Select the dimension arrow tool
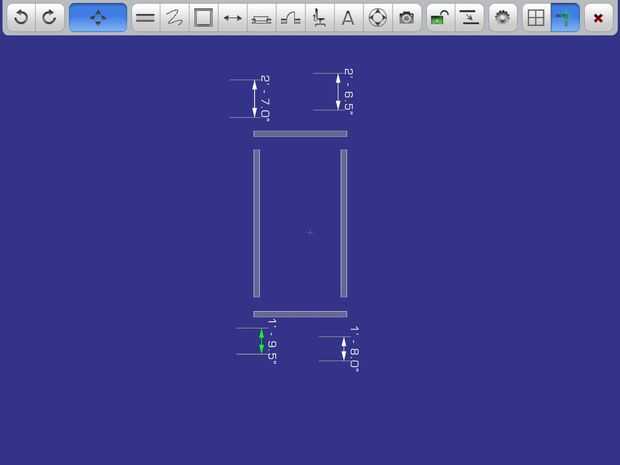 (x=232, y=17)
